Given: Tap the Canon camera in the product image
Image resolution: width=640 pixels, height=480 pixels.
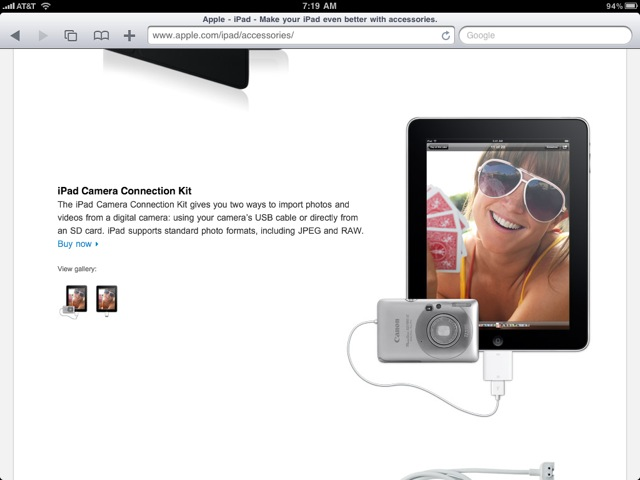Looking at the screenshot, I should 427,331.
